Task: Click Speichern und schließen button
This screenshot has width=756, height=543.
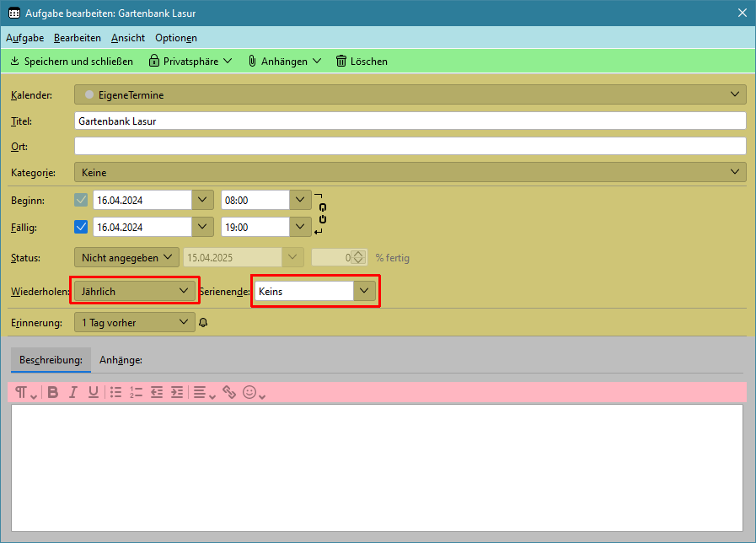Action: coord(71,61)
